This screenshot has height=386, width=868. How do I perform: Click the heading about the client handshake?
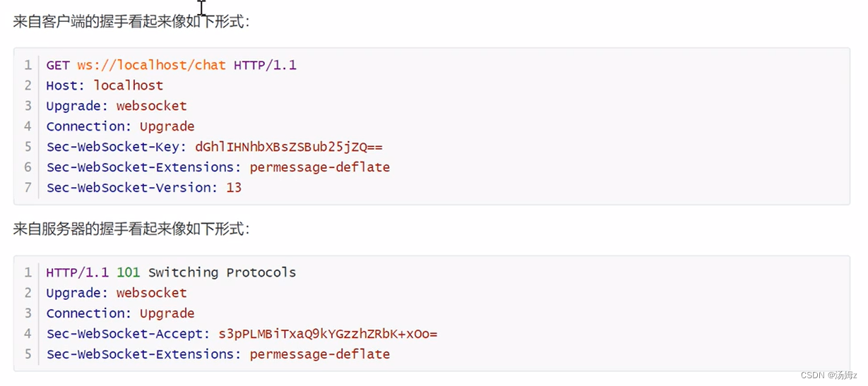tap(131, 22)
